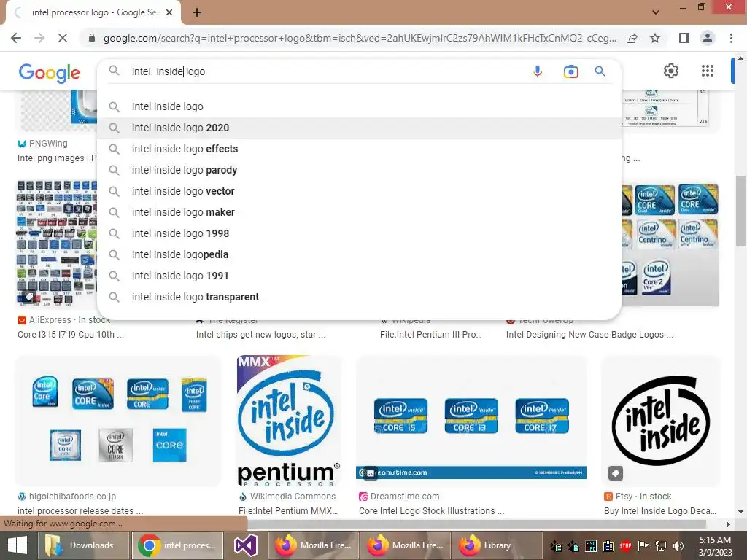747x560 pixels.
Task: Select suggestion 'intel inside logo 2020'
Action: point(359,128)
